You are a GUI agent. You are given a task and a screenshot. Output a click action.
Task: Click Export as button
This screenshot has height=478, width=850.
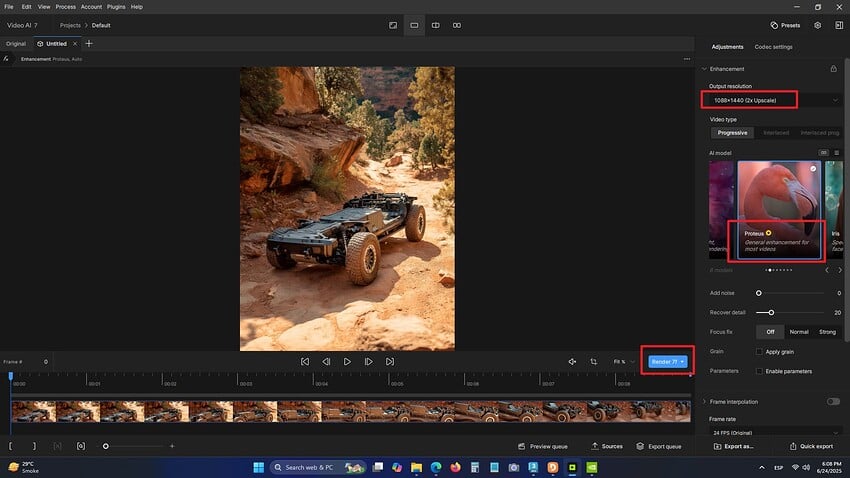(733, 447)
